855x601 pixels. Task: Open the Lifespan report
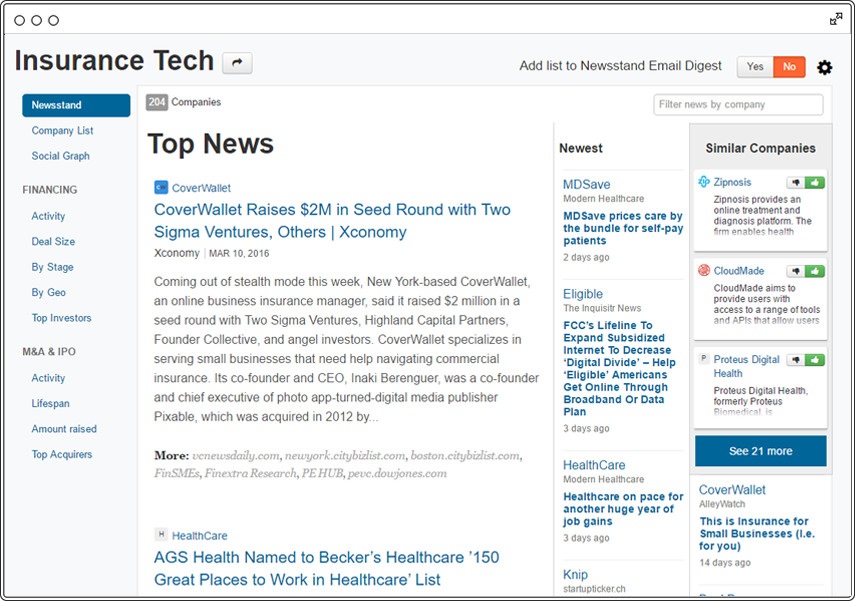(50, 404)
